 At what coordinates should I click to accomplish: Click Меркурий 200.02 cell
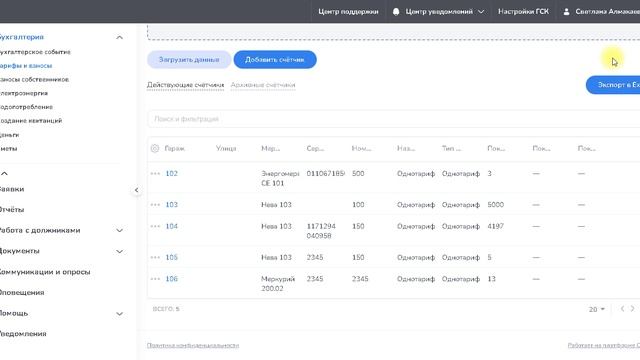pos(278,284)
